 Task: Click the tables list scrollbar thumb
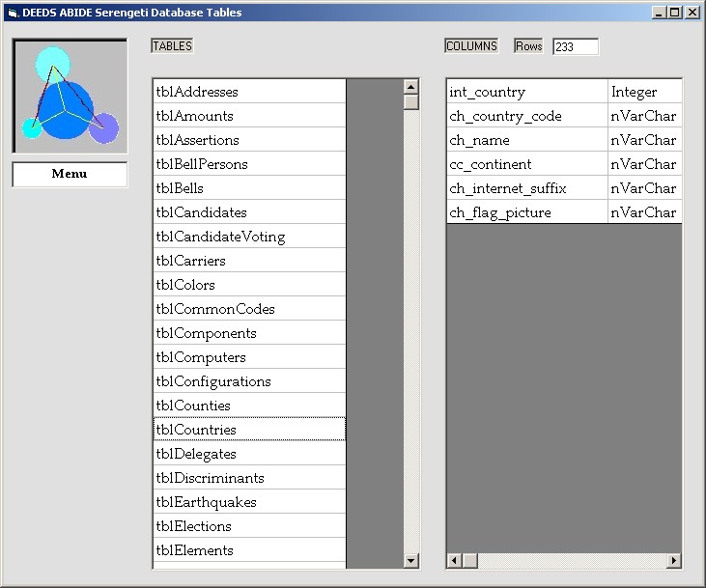(411, 101)
